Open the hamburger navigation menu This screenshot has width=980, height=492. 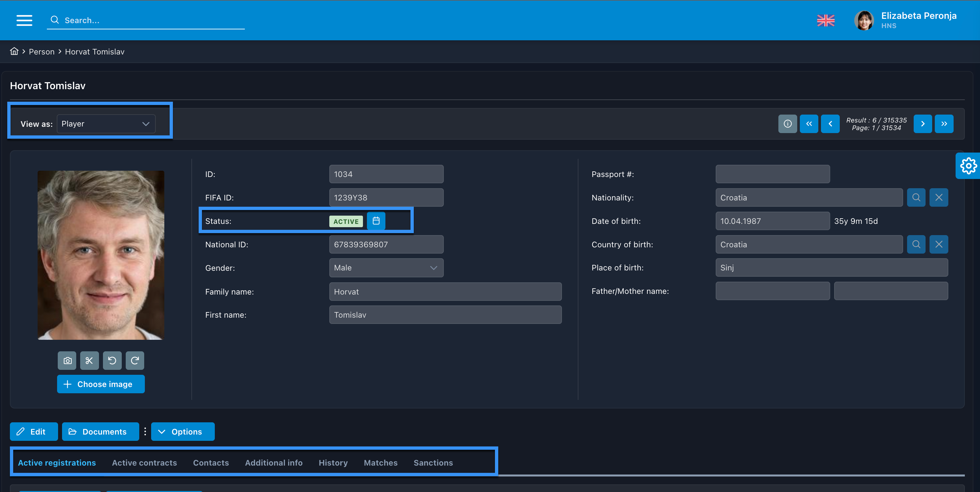[24, 20]
